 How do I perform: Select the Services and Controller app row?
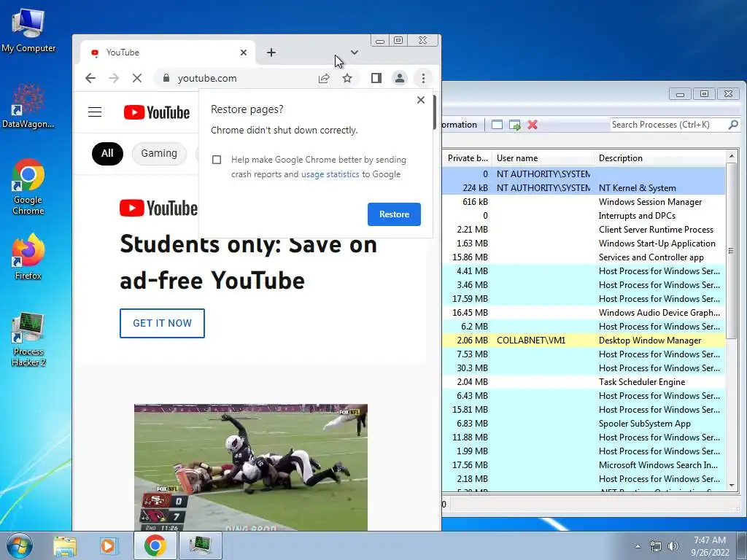584,257
